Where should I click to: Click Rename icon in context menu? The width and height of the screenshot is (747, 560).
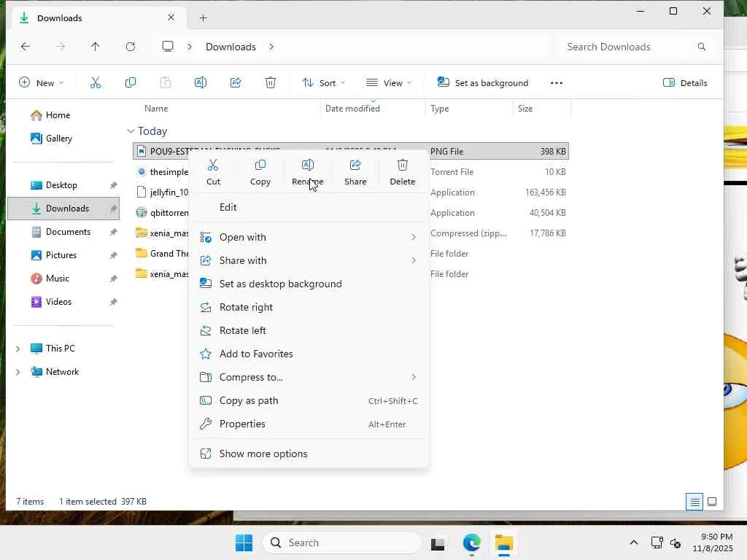307,166
